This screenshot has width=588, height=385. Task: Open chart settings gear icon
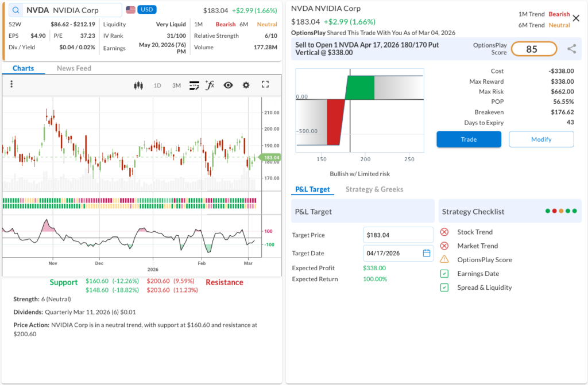246,85
